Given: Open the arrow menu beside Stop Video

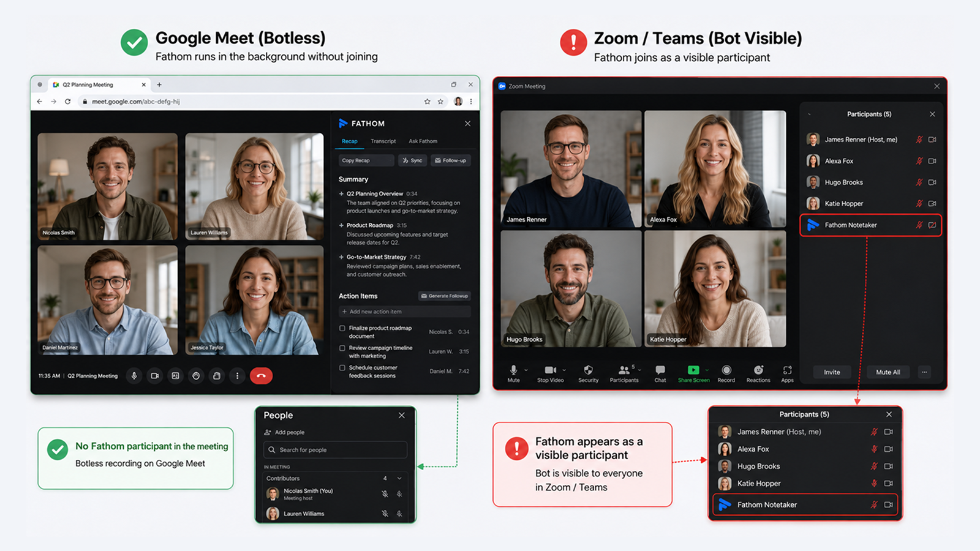Looking at the screenshot, I should (564, 370).
